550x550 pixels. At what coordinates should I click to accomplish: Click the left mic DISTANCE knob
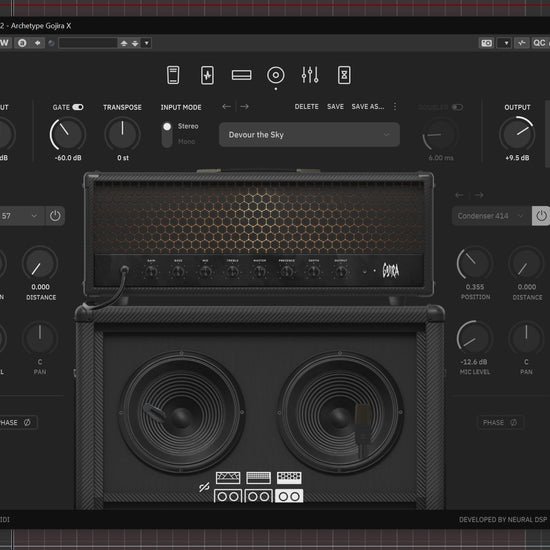click(x=40, y=263)
